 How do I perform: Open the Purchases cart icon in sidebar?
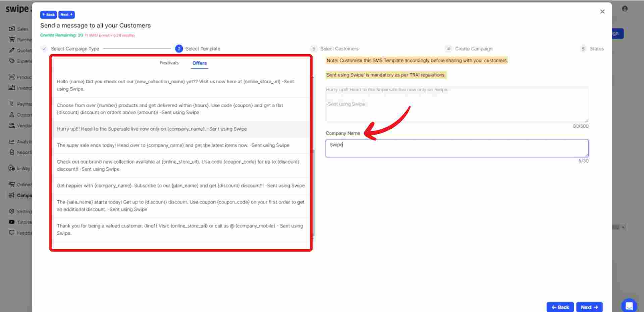pos(12,40)
